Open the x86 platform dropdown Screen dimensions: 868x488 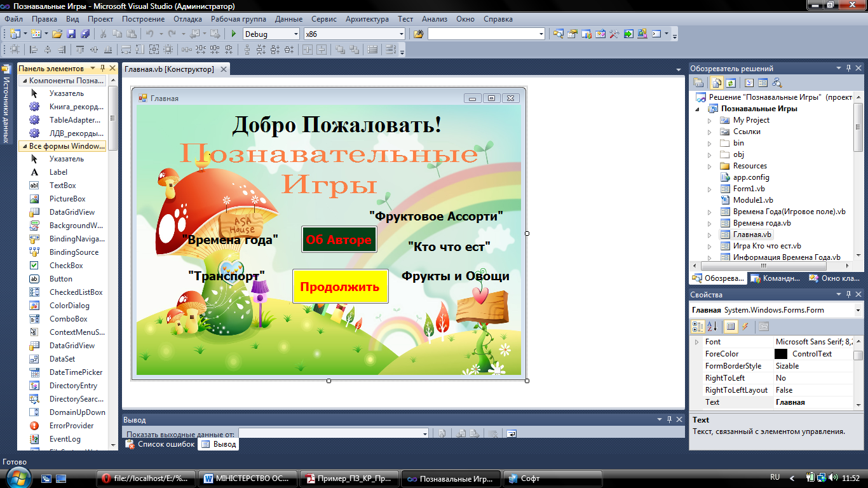(401, 34)
